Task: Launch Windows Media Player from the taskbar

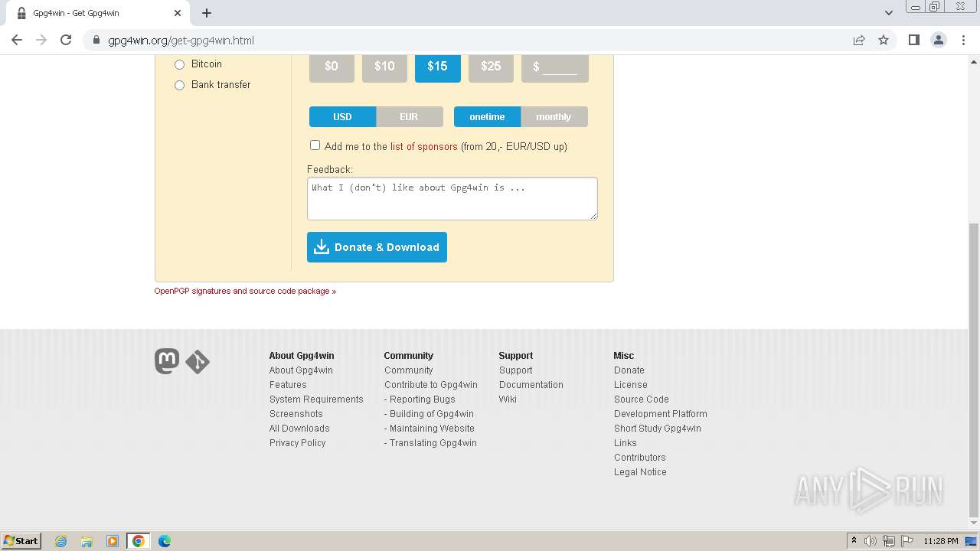Action: pyautogui.click(x=113, y=541)
